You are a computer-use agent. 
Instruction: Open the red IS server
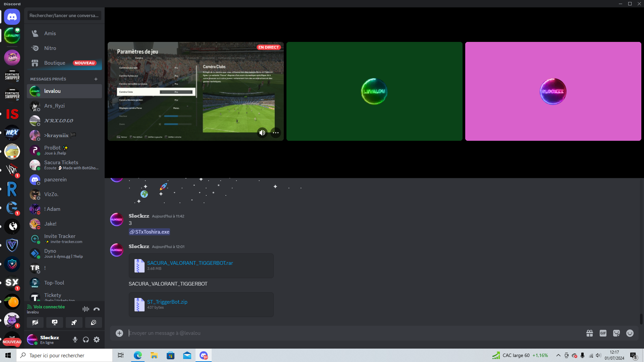point(12,114)
